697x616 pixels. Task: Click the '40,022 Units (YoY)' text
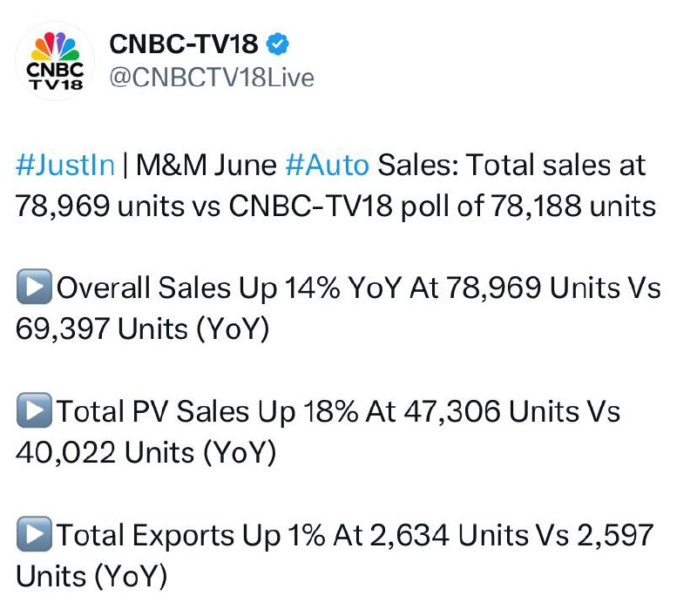(145, 453)
